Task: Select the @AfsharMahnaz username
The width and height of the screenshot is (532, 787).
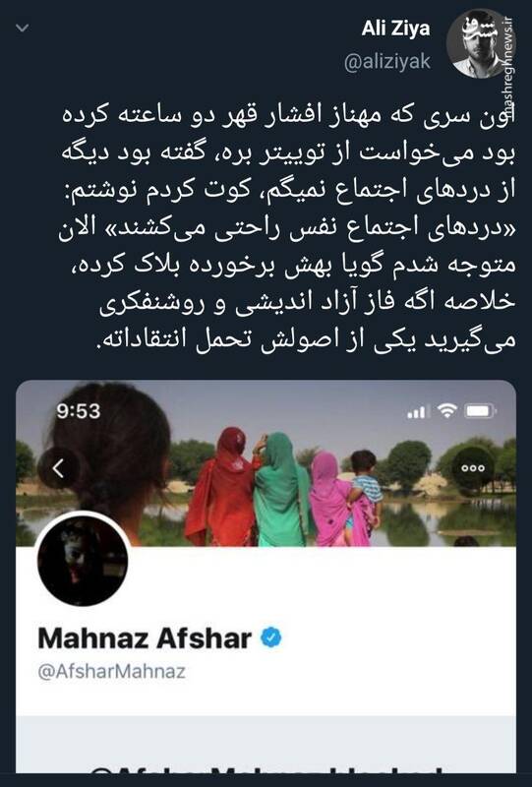Action: click(x=112, y=671)
